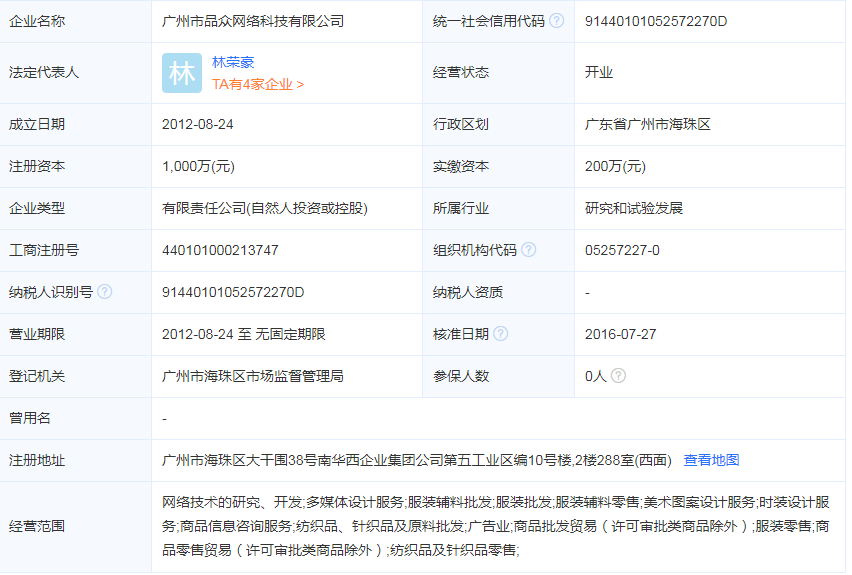Click 经营范围 label cell
This screenshot has width=852, height=575.
click(x=76, y=527)
